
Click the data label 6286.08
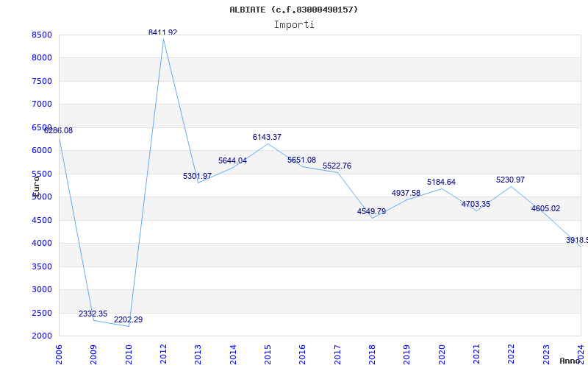59,131
